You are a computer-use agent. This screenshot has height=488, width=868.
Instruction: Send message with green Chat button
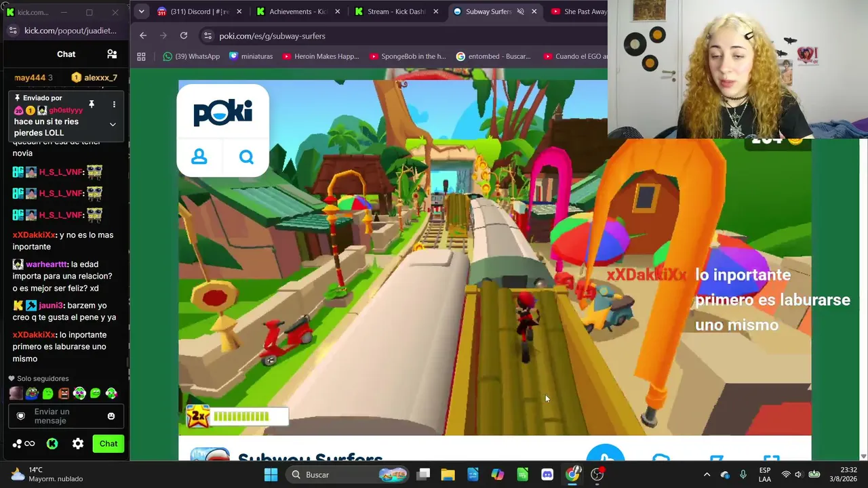point(108,443)
